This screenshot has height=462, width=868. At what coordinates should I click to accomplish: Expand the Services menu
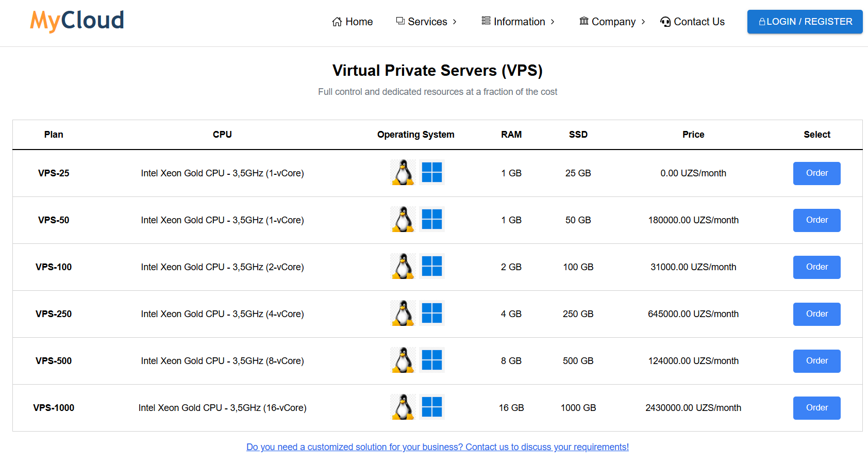tap(426, 22)
